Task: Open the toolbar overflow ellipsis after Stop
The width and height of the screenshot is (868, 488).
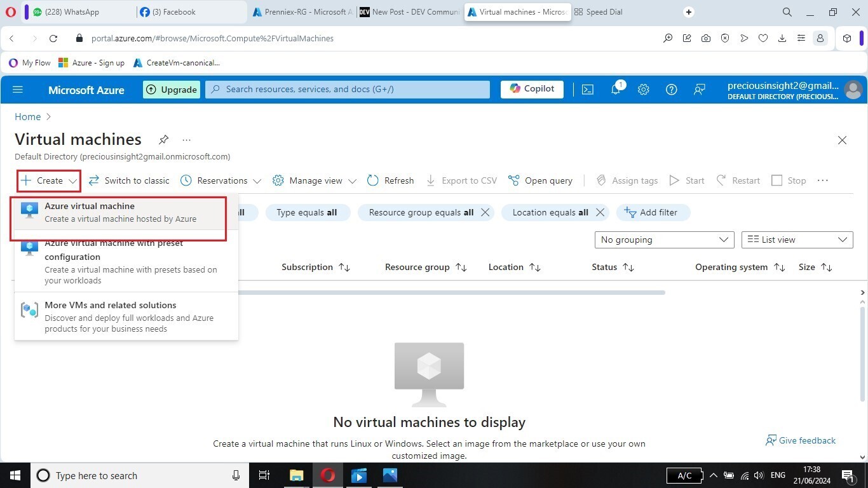Action: [x=823, y=180]
